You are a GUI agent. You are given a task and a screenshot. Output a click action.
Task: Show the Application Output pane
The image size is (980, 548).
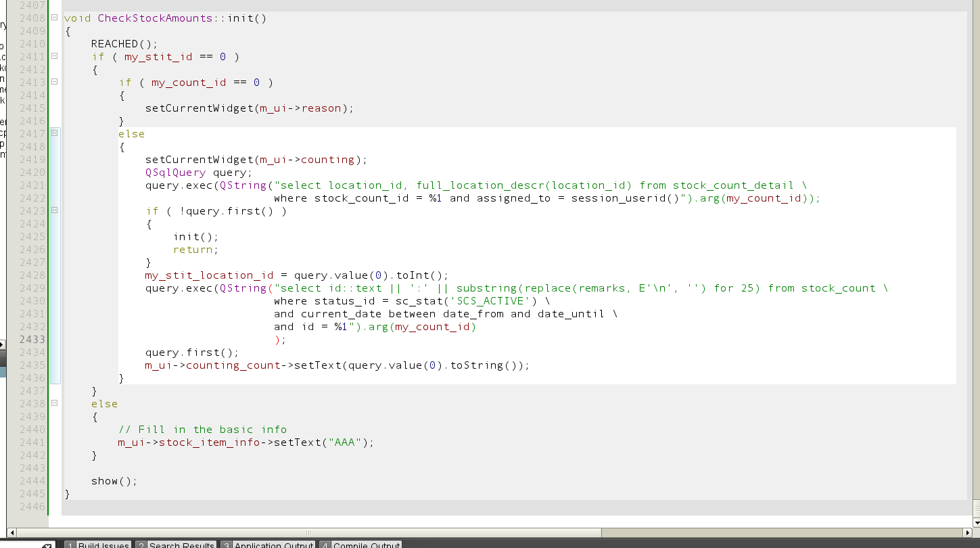tap(267, 545)
